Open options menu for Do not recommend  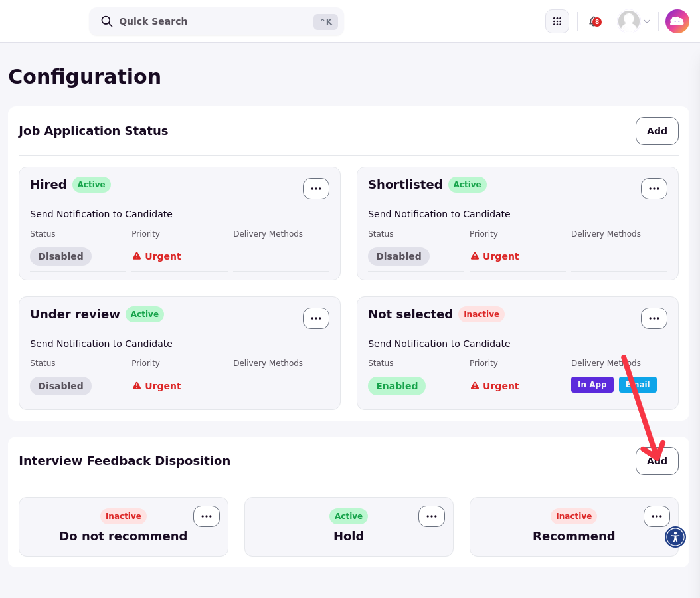pos(207,516)
